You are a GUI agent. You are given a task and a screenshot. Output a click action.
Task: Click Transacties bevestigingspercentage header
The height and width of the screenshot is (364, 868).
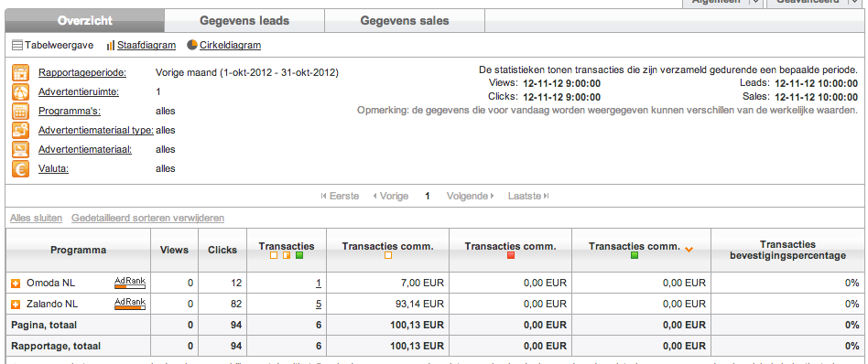(787, 250)
